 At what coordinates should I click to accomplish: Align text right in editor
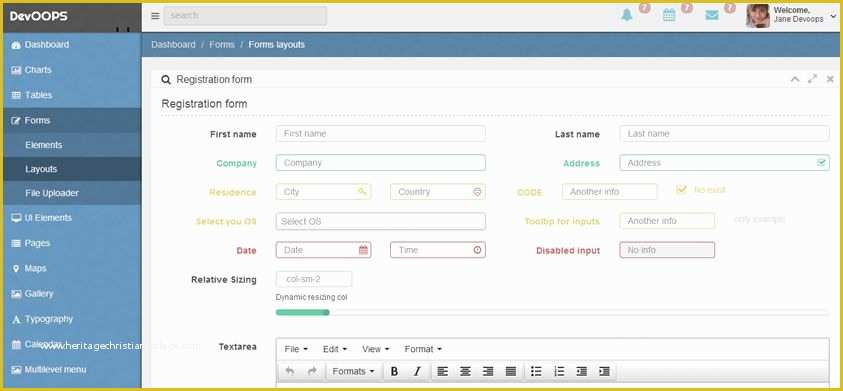(488, 371)
